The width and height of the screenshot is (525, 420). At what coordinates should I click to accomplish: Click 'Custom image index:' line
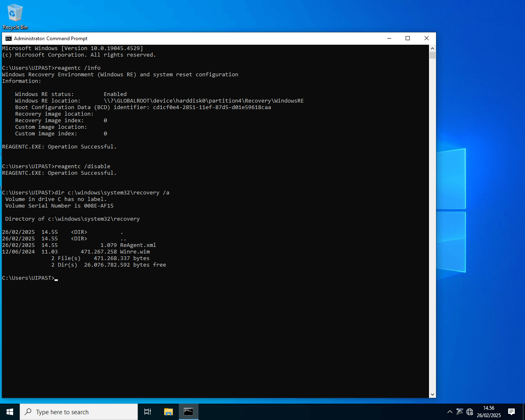point(61,133)
